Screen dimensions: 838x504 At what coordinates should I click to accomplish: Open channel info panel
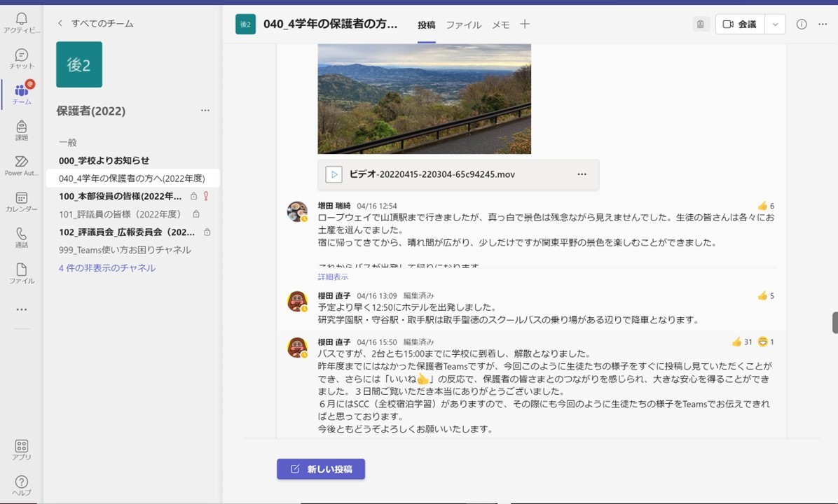coord(801,24)
